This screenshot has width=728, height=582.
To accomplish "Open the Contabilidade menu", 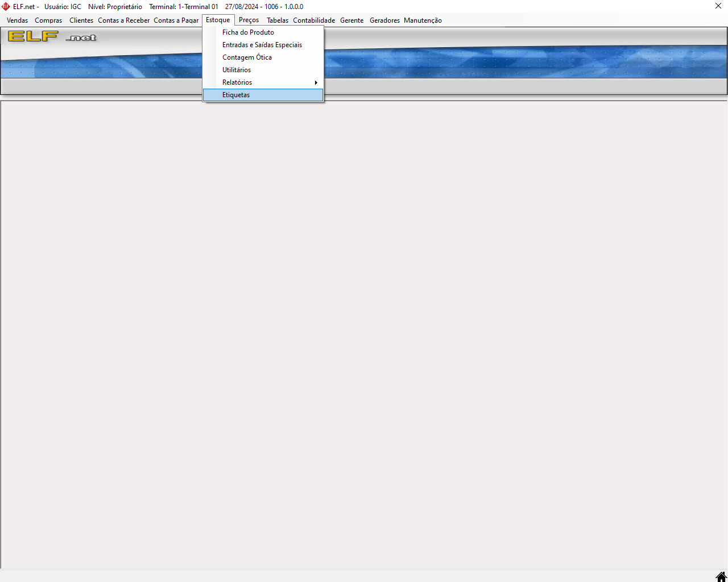I will click(x=314, y=20).
